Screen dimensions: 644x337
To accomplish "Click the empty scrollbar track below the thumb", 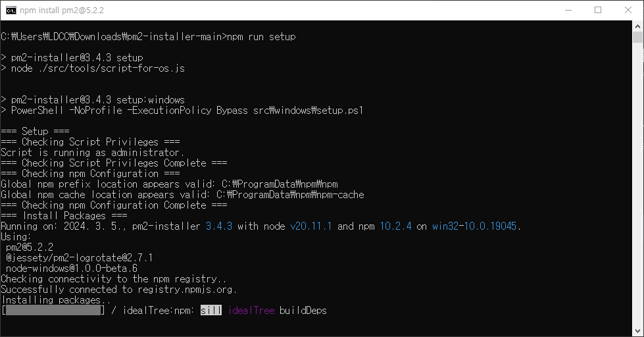I will click(x=637, y=185).
